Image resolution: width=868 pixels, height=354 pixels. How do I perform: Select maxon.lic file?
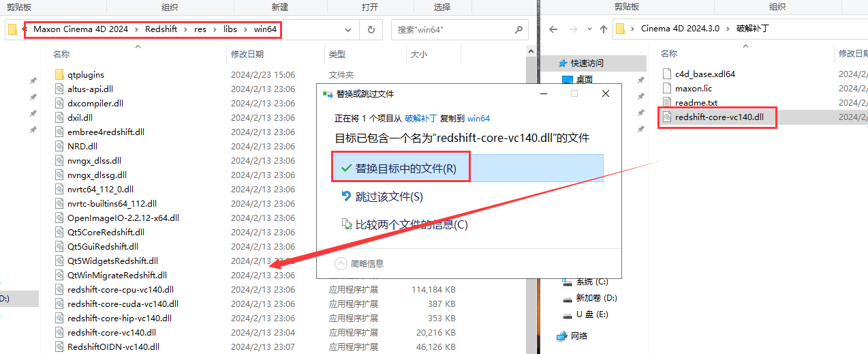click(693, 88)
